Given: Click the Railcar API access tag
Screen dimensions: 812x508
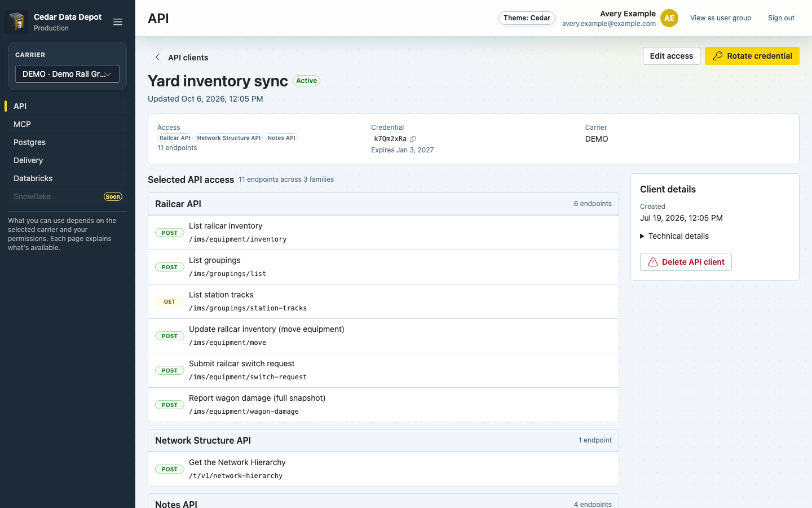Looking at the screenshot, I should (x=175, y=138).
